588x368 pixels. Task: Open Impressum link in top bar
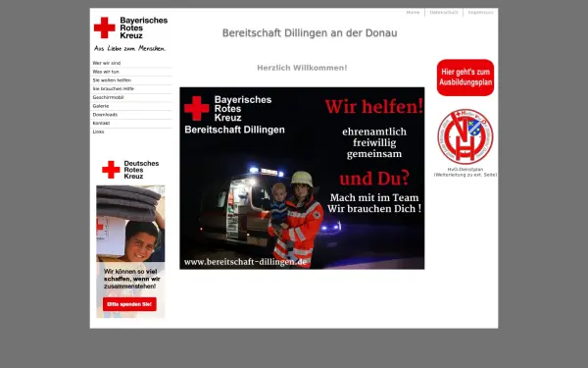click(x=481, y=13)
